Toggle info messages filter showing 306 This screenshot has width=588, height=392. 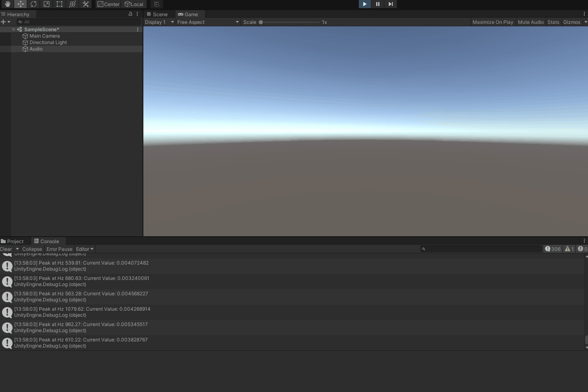(x=553, y=249)
